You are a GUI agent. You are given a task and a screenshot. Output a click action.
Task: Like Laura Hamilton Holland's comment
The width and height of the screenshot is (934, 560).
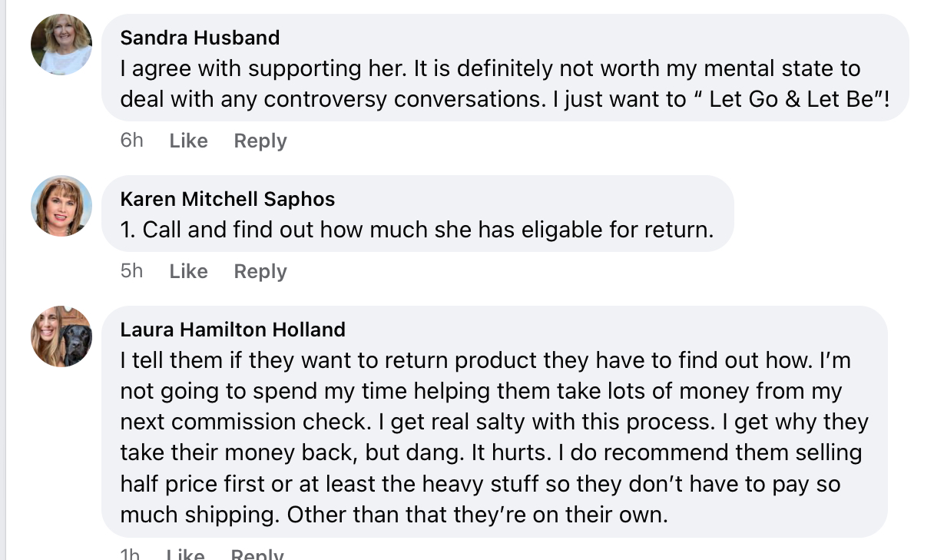tap(186, 554)
